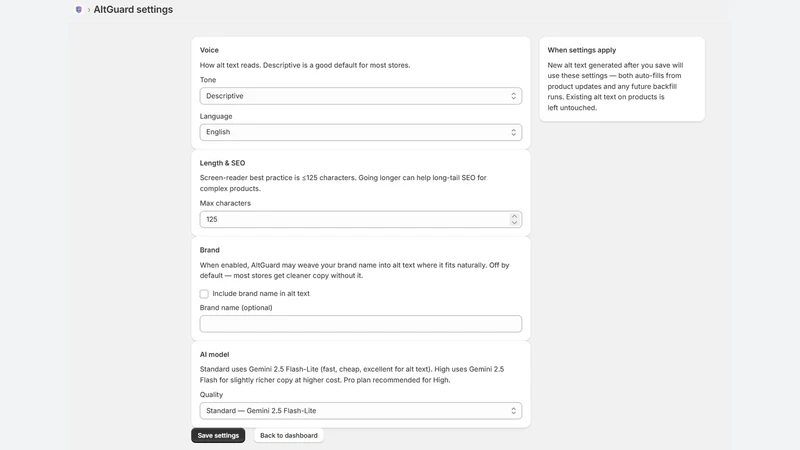Click the Voice section heading

(x=209, y=50)
